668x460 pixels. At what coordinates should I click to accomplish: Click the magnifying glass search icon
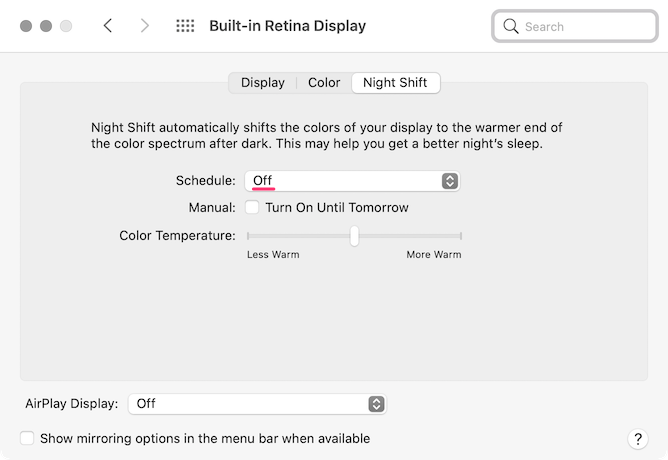point(511,26)
